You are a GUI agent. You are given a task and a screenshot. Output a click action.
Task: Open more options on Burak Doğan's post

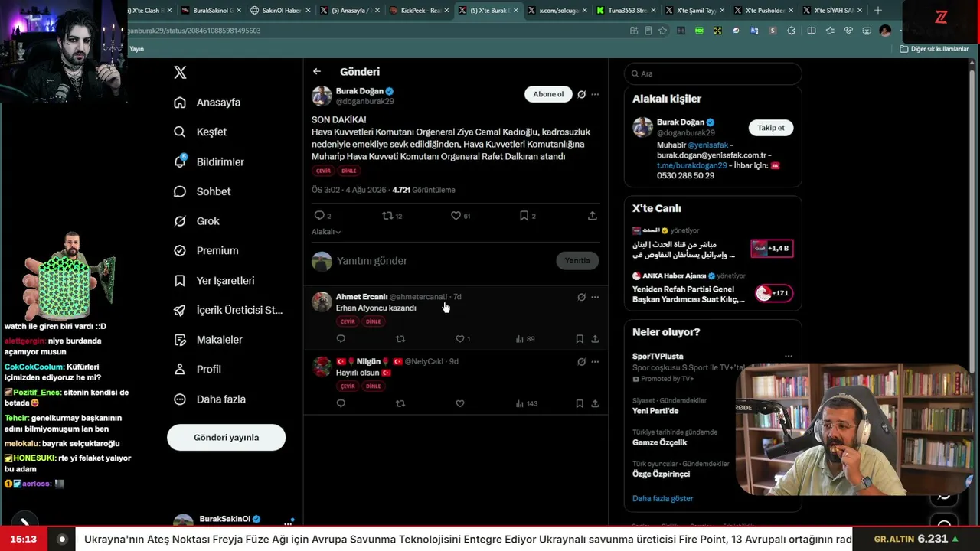(595, 94)
